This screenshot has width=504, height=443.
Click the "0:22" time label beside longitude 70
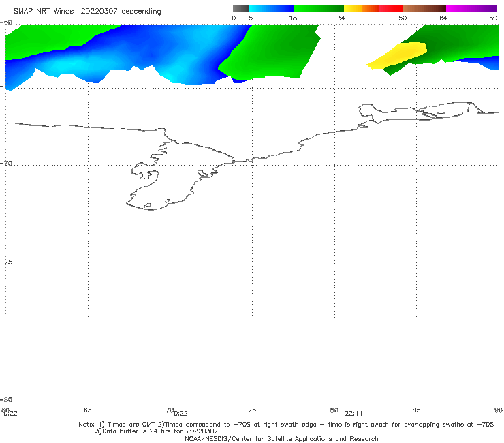(x=181, y=414)
